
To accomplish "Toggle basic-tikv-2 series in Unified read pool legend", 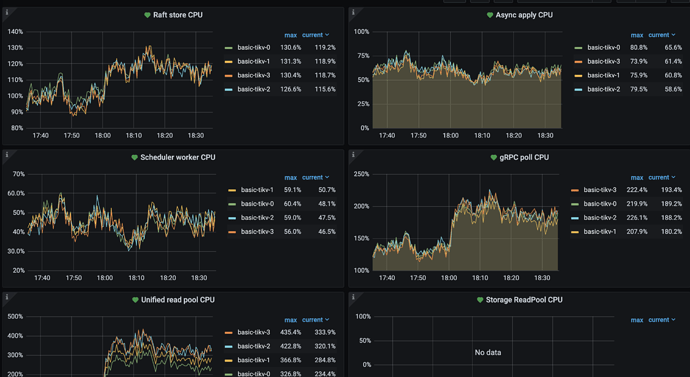I will (x=254, y=346).
